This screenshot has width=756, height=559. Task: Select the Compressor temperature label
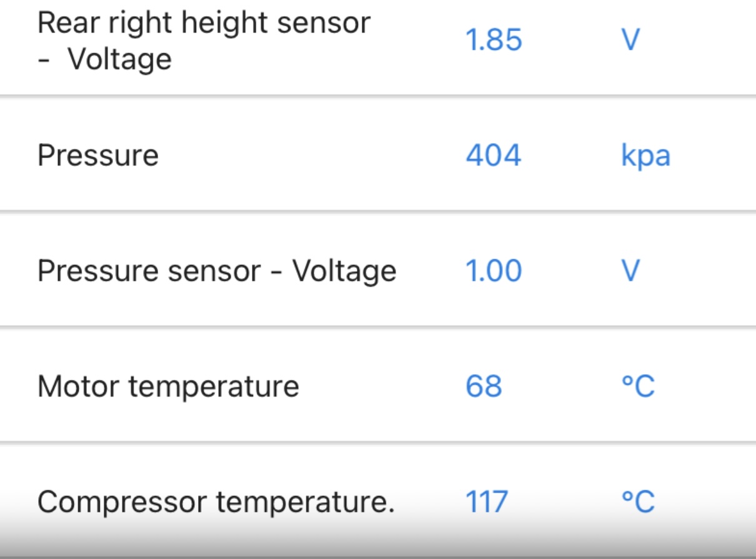(216, 502)
